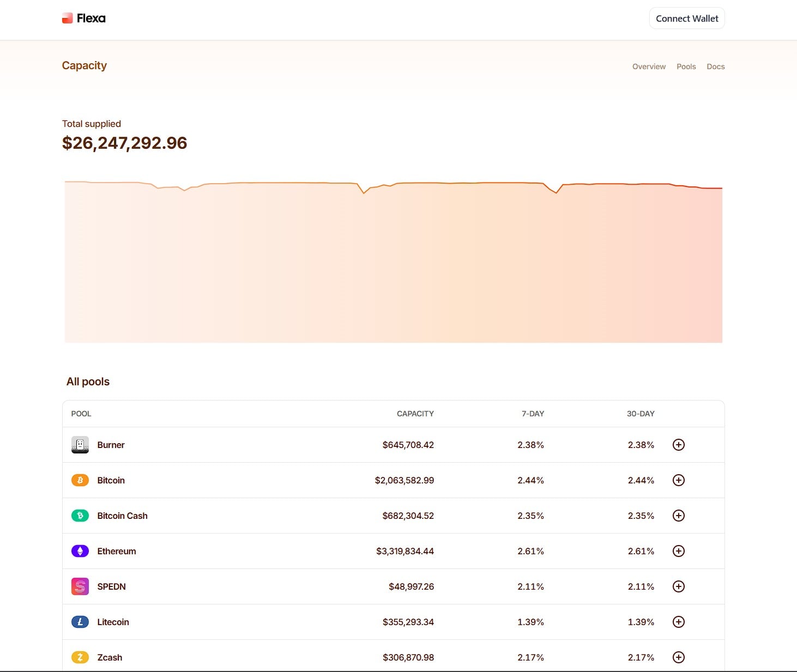The width and height of the screenshot is (797, 672).
Task: Click the Bitcoin Cash pool icon
Action: tap(80, 516)
